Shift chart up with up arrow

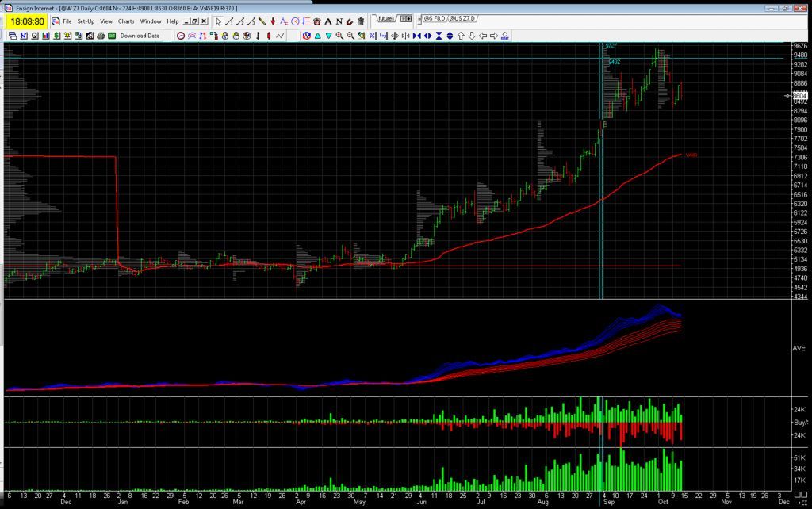click(x=461, y=36)
